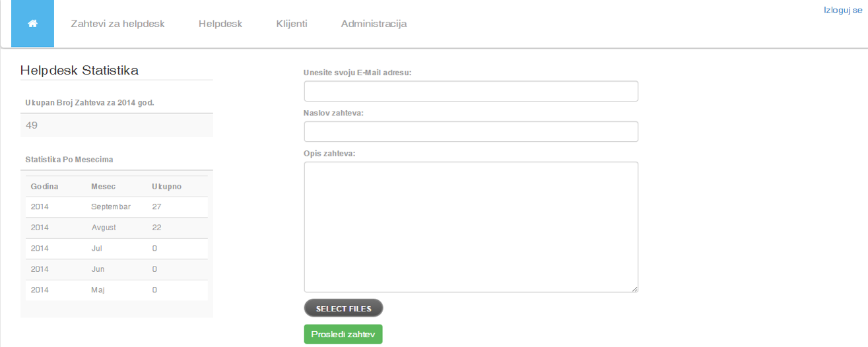This screenshot has width=868, height=347.
Task: Click the SELECT FILES button
Action: tap(343, 308)
